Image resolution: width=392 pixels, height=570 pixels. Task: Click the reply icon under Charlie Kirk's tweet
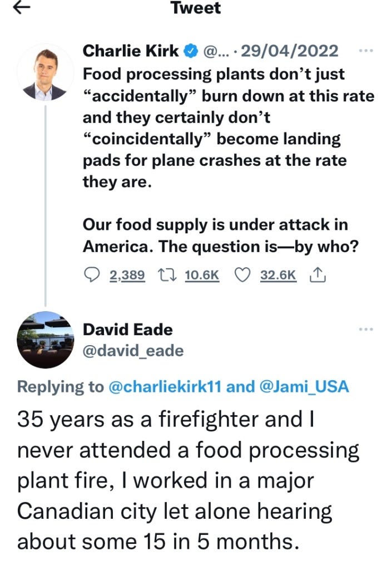(92, 274)
